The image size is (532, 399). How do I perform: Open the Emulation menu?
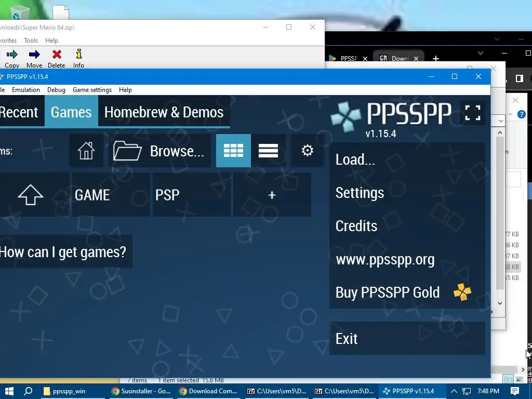tap(26, 90)
